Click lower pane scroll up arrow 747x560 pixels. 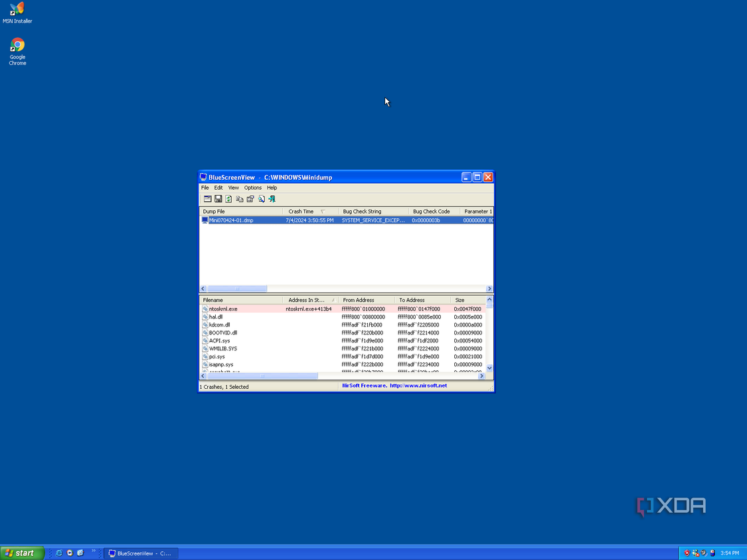pos(489,299)
